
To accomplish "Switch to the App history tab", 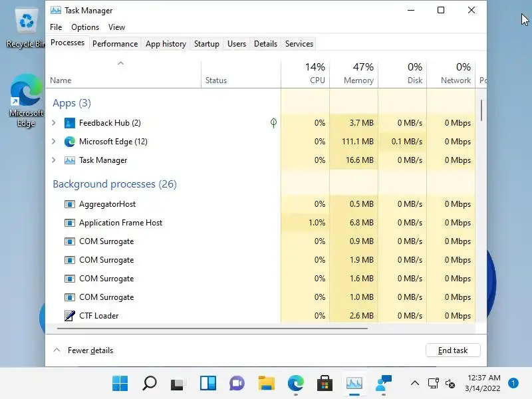I will [166, 44].
